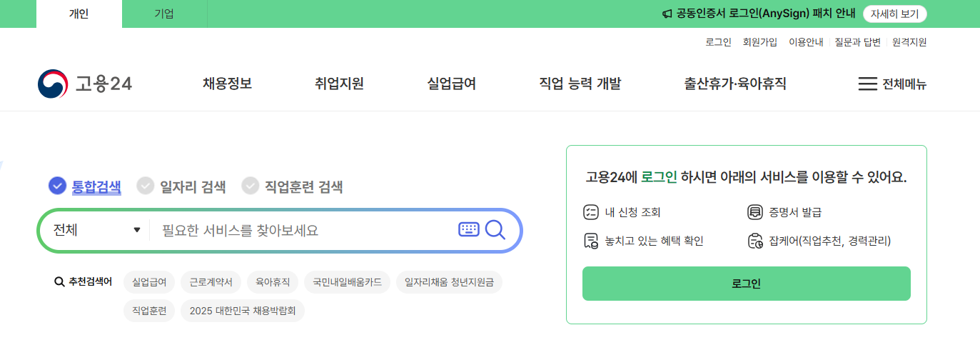Click the 실업급여 recommended keyword chip
Screen dimensions: 980x360
coord(149,282)
